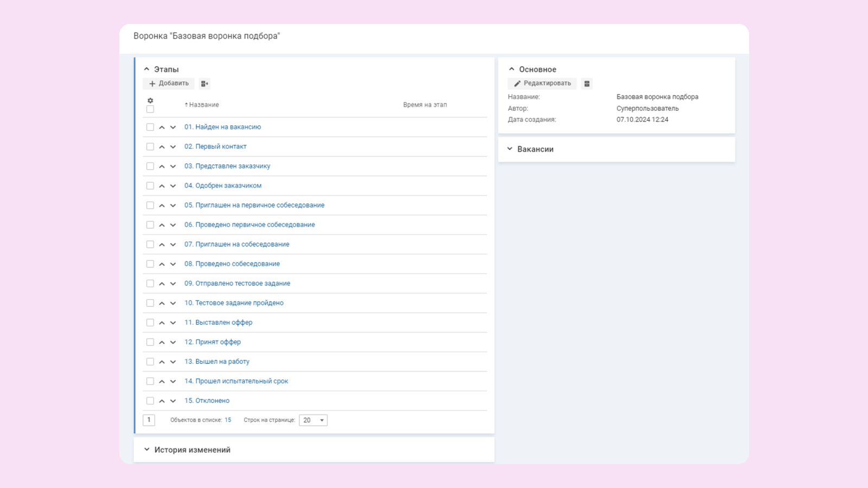Click the Время на этап column header

(x=425, y=105)
